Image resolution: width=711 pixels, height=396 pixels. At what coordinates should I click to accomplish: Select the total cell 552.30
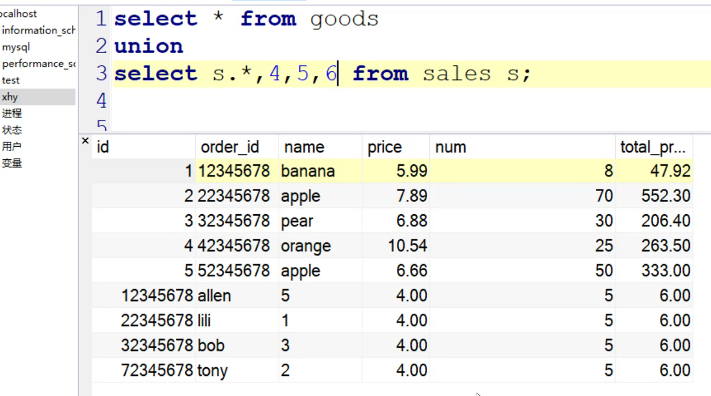pyautogui.click(x=654, y=196)
